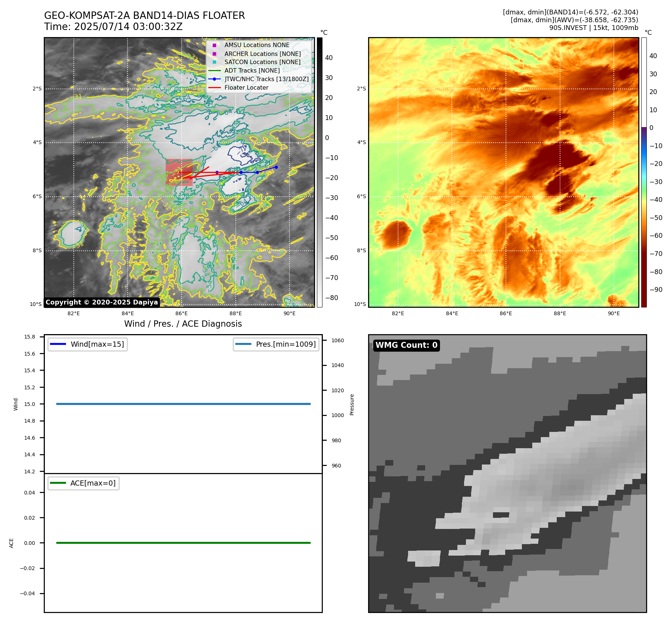Click the Copyright 2020-2025 Dapiya label
672x626 pixels.
(x=102, y=302)
